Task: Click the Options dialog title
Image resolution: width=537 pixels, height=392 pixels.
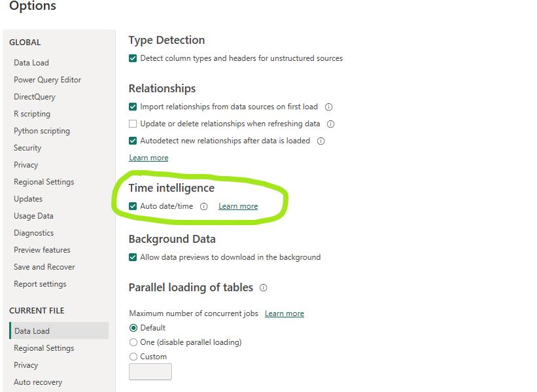Action: pyautogui.click(x=33, y=6)
